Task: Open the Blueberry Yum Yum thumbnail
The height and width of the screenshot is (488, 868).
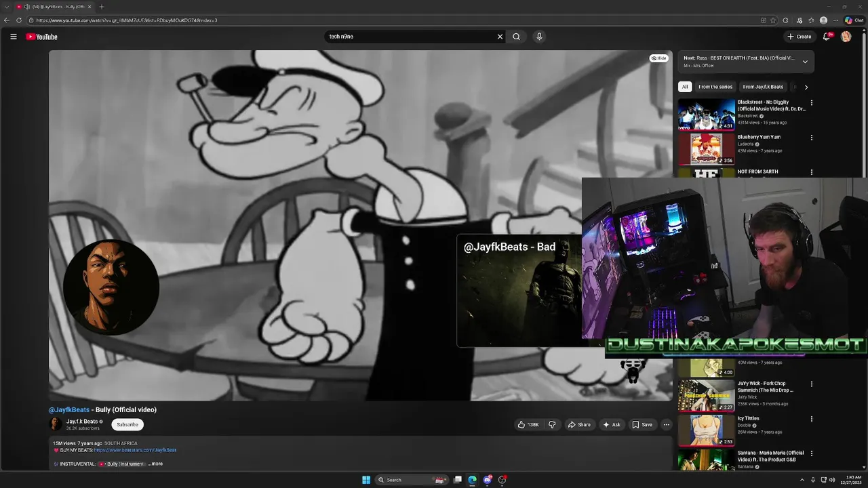Action: [707, 149]
